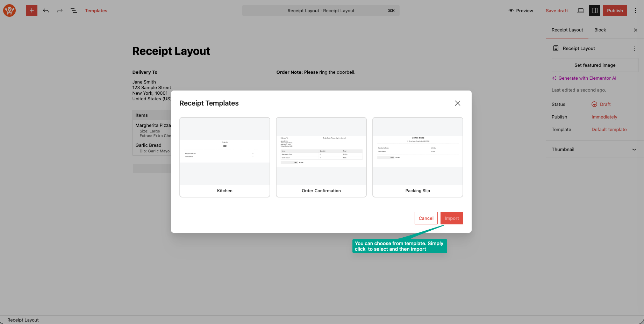
Task: Toggle the settings sidebar panel icon
Action: point(595,10)
